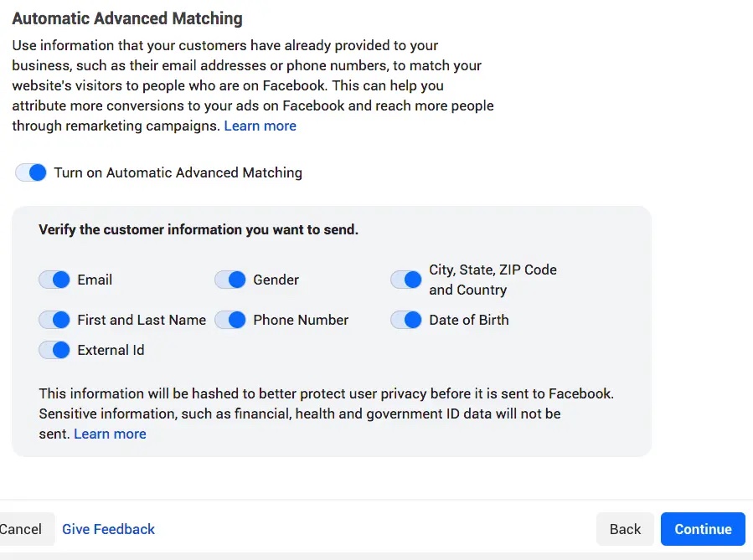The height and width of the screenshot is (560, 753).
Task: Click the Give Feedback link
Action: [x=109, y=529]
